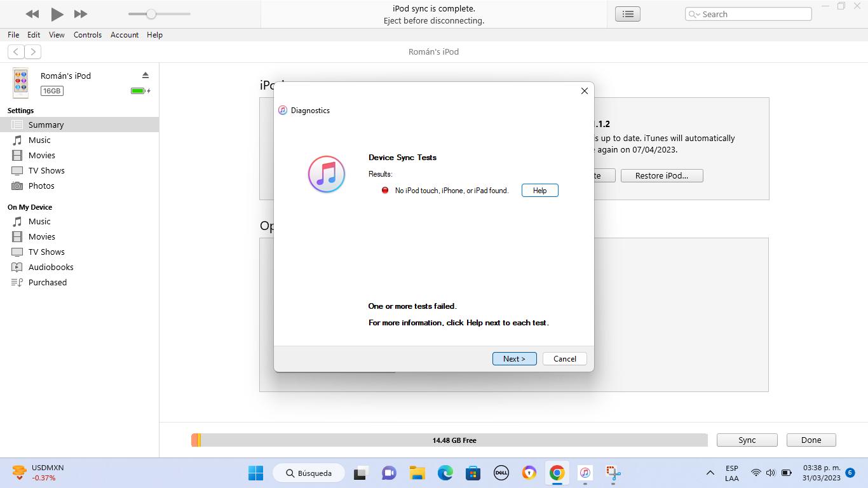The width and height of the screenshot is (868, 488).
Task: Eject Román's iPod with eject icon
Action: (x=146, y=75)
